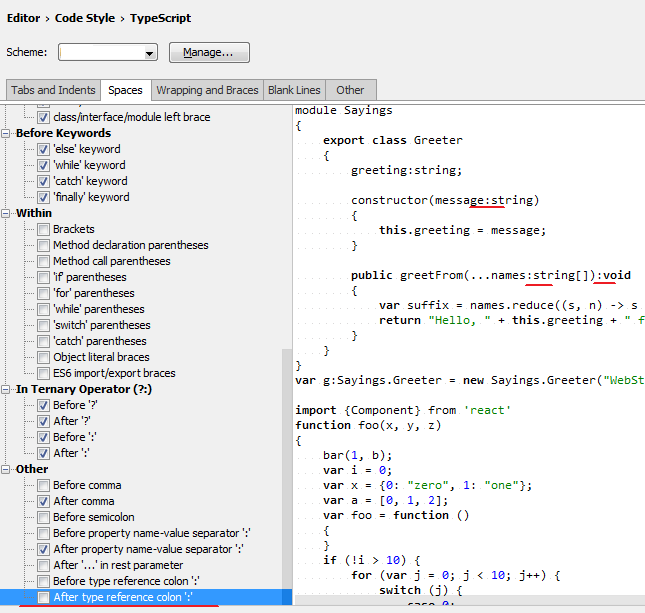Uncheck class/interface/module left brace

point(43,117)
